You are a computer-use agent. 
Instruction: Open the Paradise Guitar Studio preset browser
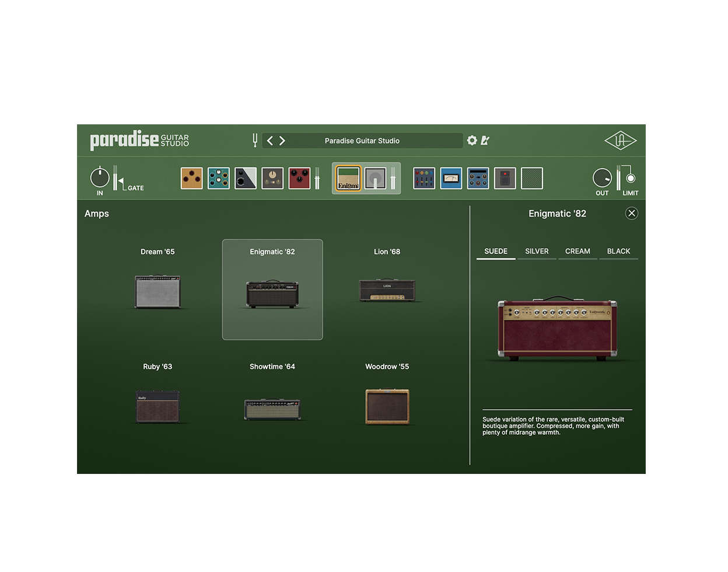click(363, 140)
